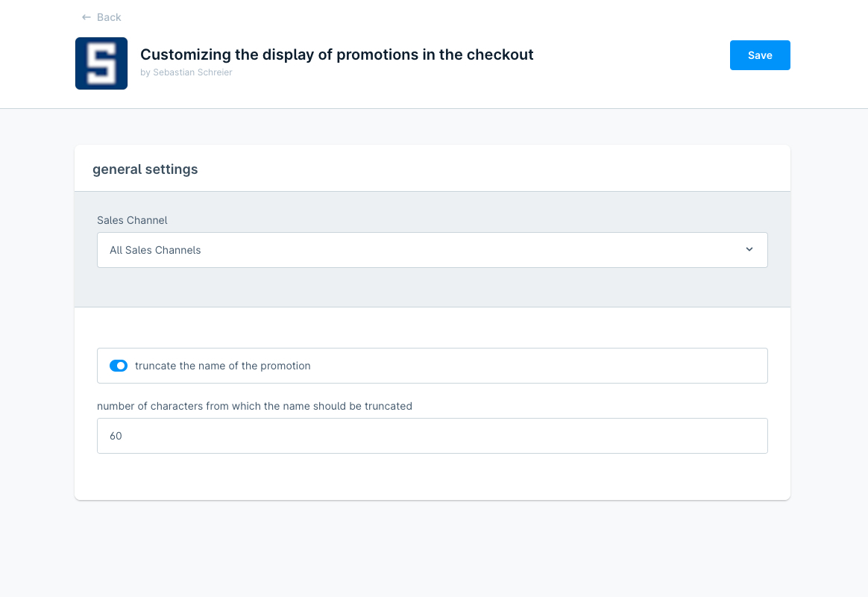The width and height of the screenshot is (868, 597).
Task: Toggle the truncate promotion name switch
Action: coord(119,366)
